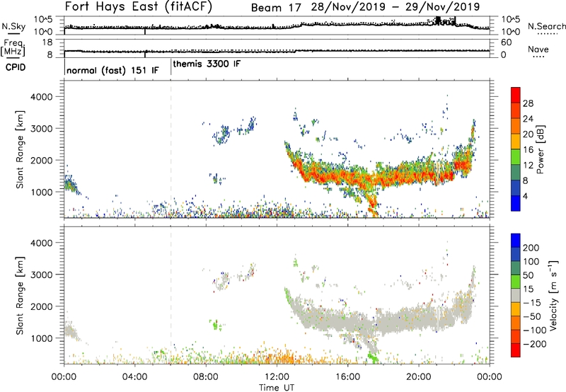This screenshot has width=566, height=392.
Task: Click the '16:00' time axis tick label
Action: 347,377
